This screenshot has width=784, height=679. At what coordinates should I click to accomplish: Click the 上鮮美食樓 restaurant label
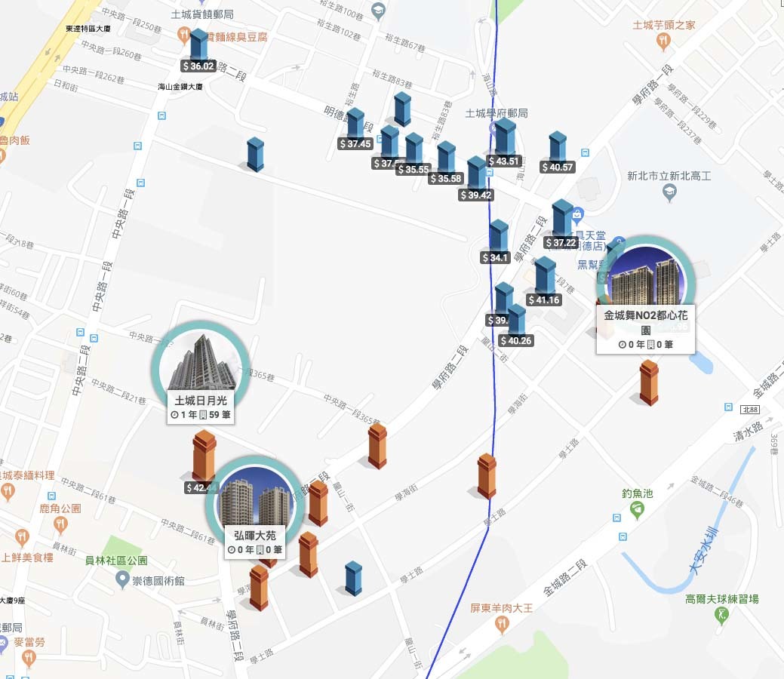pyautogui.click(x=27, y=557)
